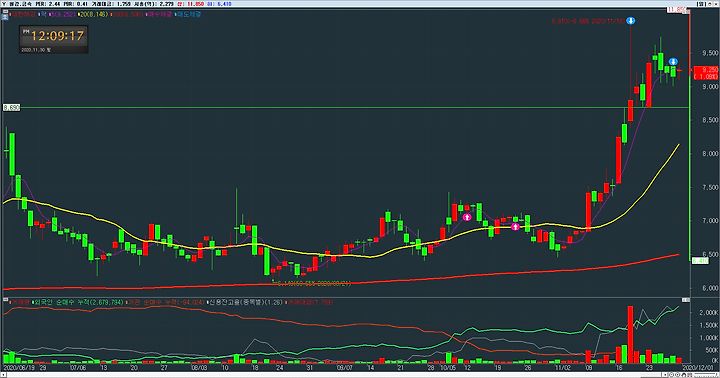This screenshot has height=378, width=720.
Task: Click the pink up-arrow marker on the yellow average line
Action: pos(515,226)
